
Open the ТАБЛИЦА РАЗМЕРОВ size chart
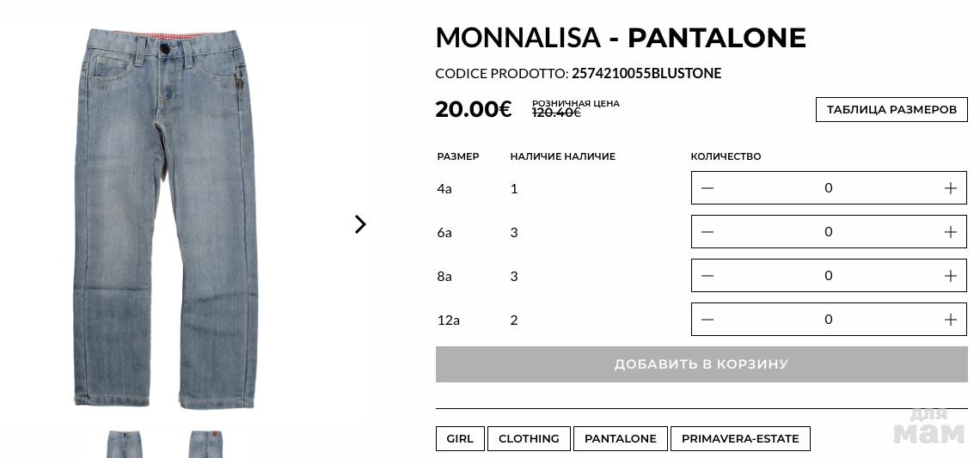[891, 109]
